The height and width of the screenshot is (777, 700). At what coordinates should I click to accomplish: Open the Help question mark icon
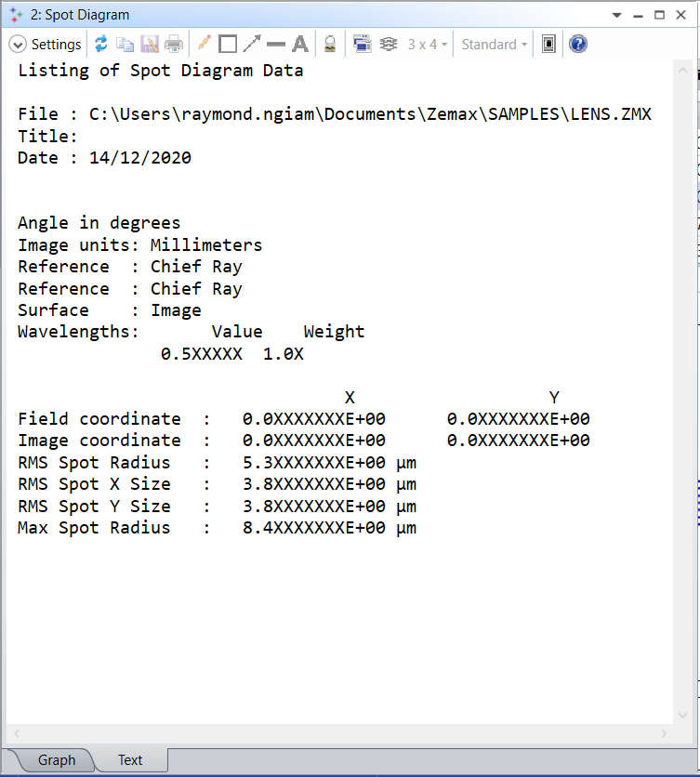(x=578, y=44)
